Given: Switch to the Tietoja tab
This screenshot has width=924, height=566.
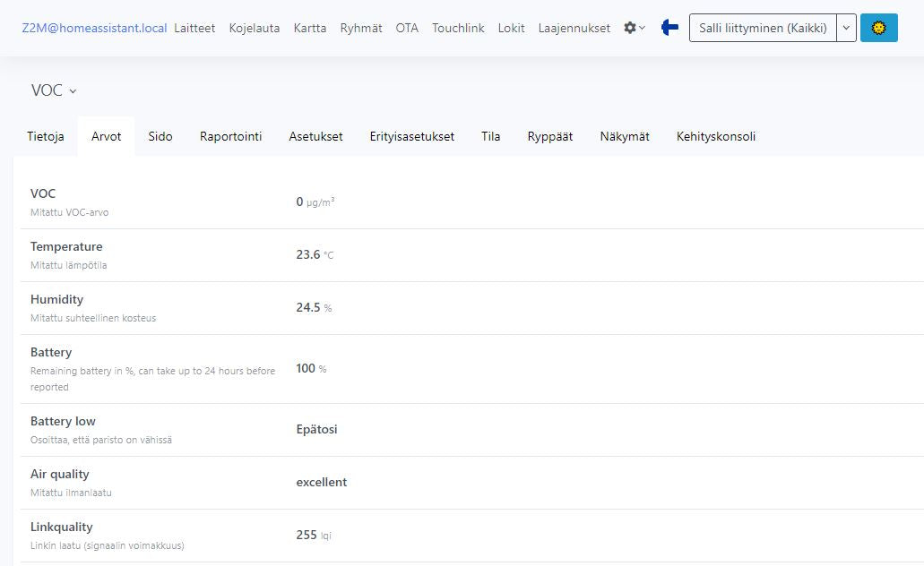Looking at the screenshot, I should click(46, 137).
